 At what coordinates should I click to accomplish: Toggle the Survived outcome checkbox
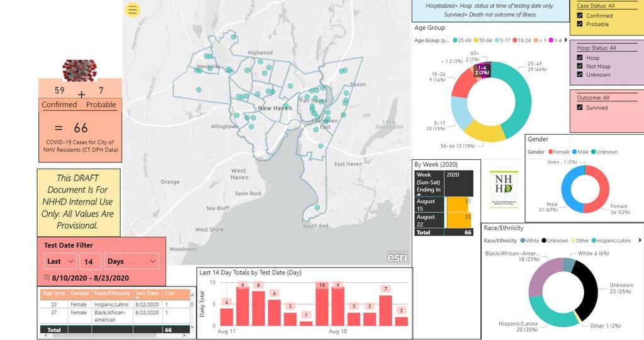(x=580, y=108)
